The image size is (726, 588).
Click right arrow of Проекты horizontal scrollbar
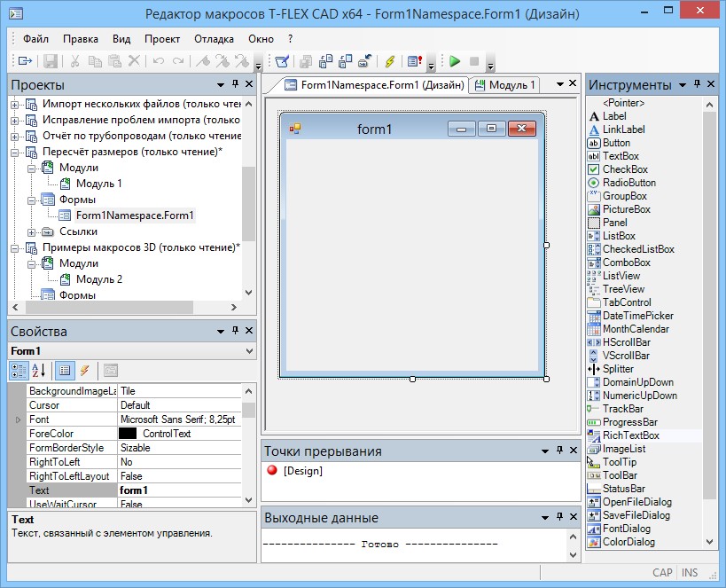pos(233,307)
